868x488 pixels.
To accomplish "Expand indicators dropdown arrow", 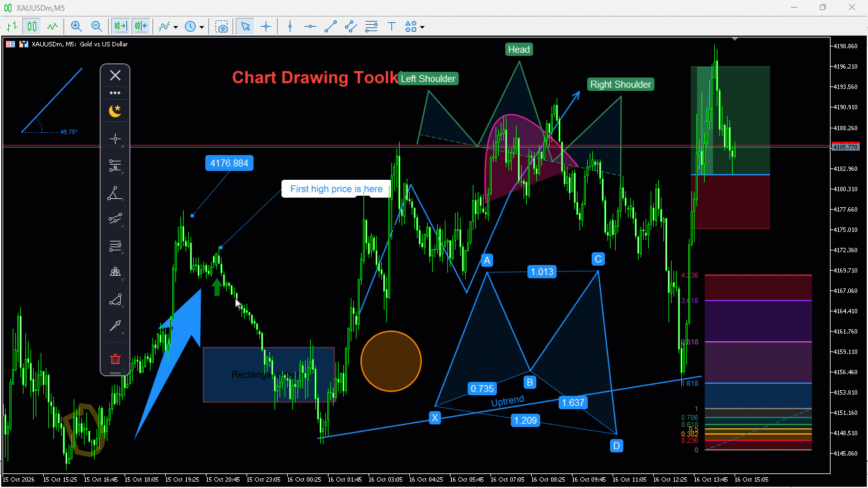I will [175, 27].
